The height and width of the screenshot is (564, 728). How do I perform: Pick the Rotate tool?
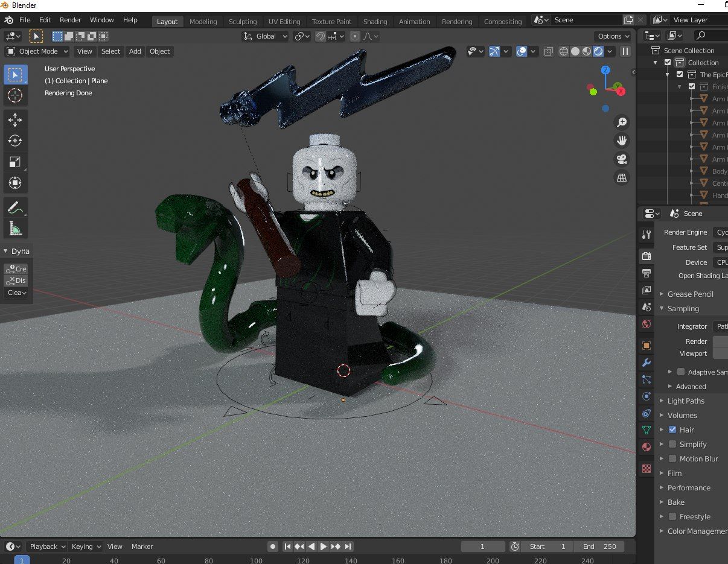coord(15,141)
